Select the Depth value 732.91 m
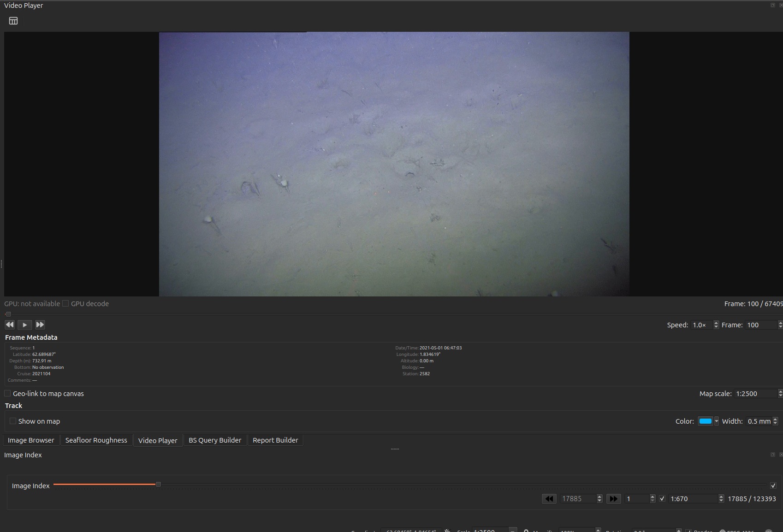 42,361
